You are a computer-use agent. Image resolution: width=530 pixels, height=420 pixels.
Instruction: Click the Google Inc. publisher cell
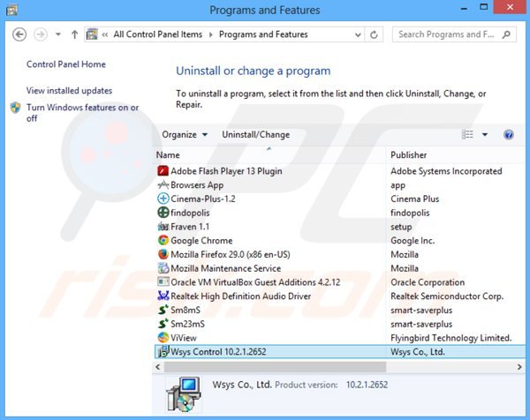(413, 241)
